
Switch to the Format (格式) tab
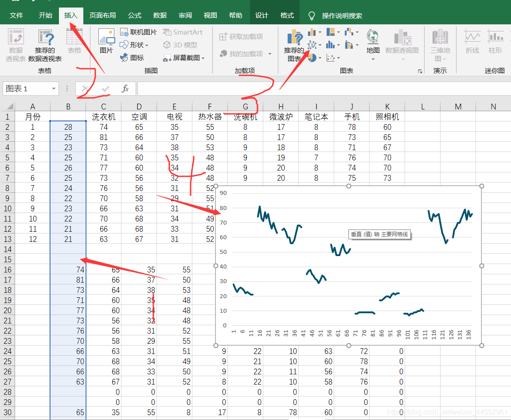pos(287,16)
